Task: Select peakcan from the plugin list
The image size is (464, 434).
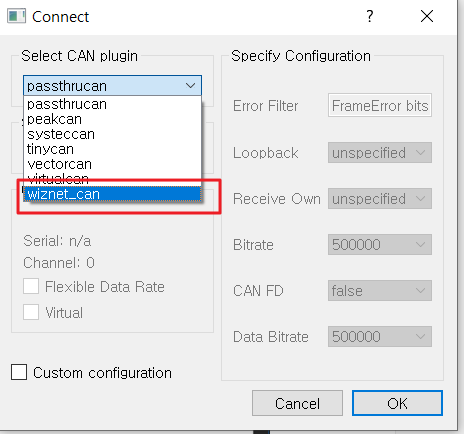Action: (x=112, y=119)
